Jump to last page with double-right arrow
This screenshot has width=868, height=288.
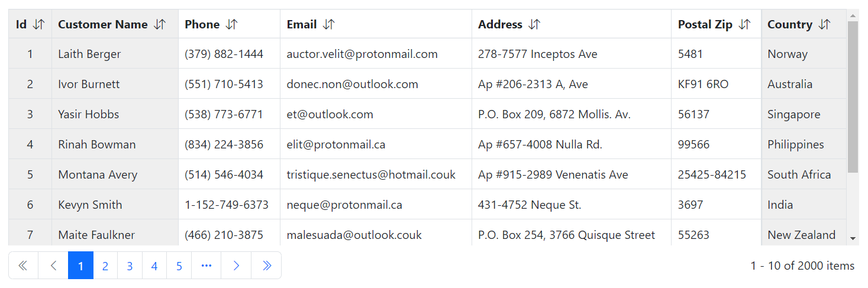266,266
